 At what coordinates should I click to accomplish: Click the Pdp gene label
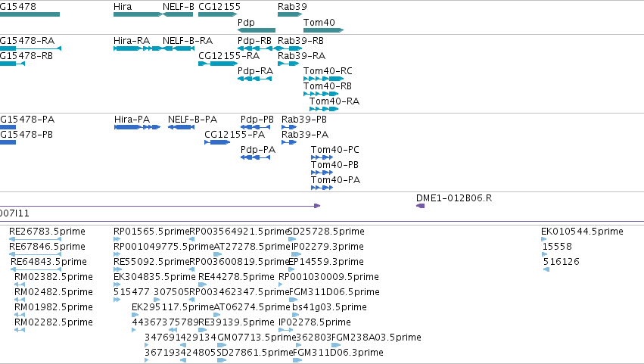[246, 22]
